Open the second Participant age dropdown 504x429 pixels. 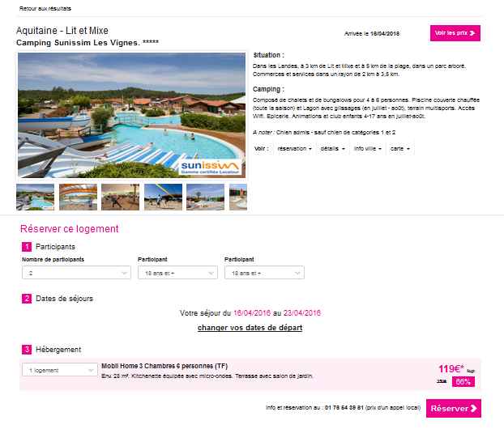[264, 273]
